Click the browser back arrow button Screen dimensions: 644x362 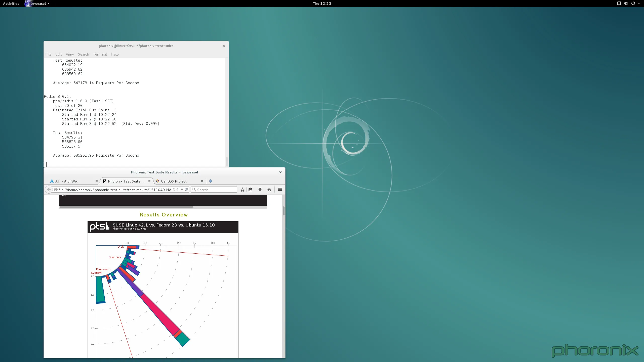[x=49, y=190]
